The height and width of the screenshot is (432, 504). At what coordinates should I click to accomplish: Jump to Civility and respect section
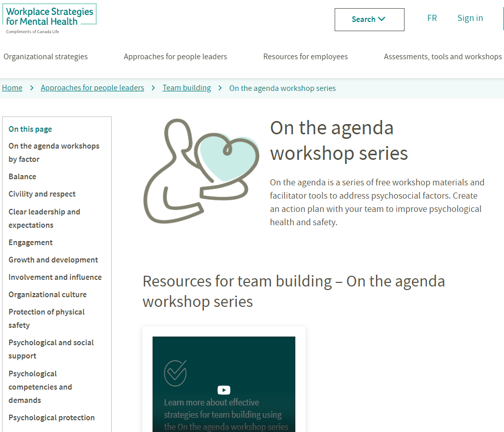point(42,194)
